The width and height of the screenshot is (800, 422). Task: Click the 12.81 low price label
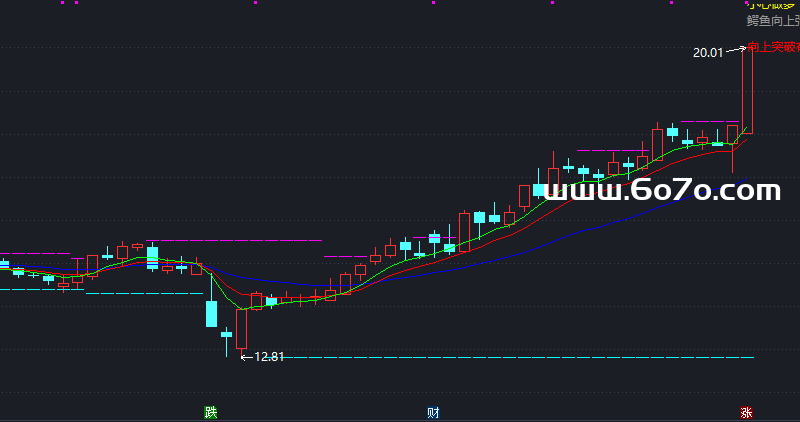(x=269, y=356)
